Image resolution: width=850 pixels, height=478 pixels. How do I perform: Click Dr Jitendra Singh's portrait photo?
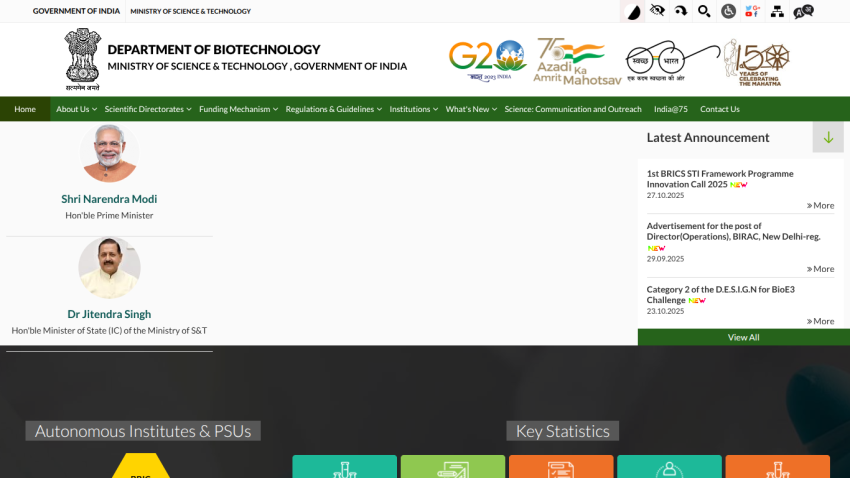(x=109, y=268)
